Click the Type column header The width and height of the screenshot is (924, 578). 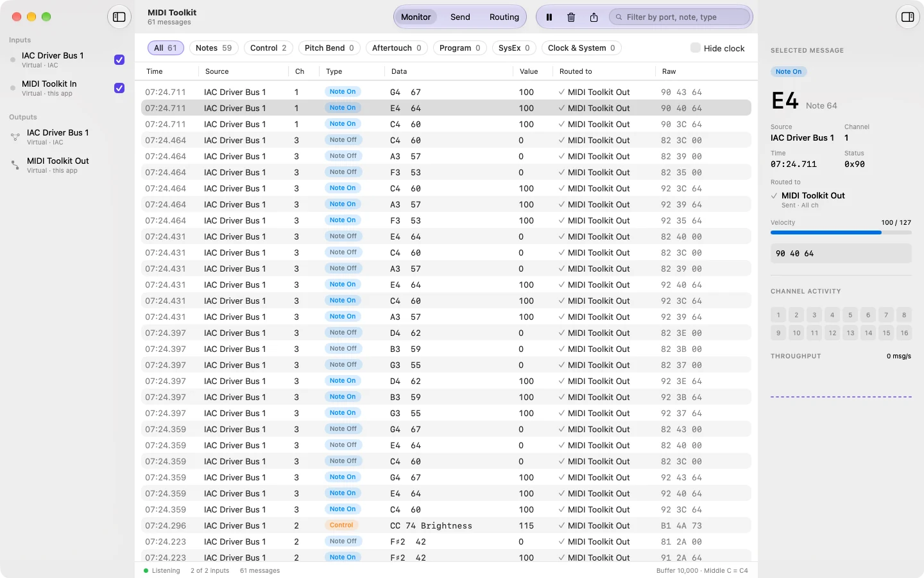[334, 71]
